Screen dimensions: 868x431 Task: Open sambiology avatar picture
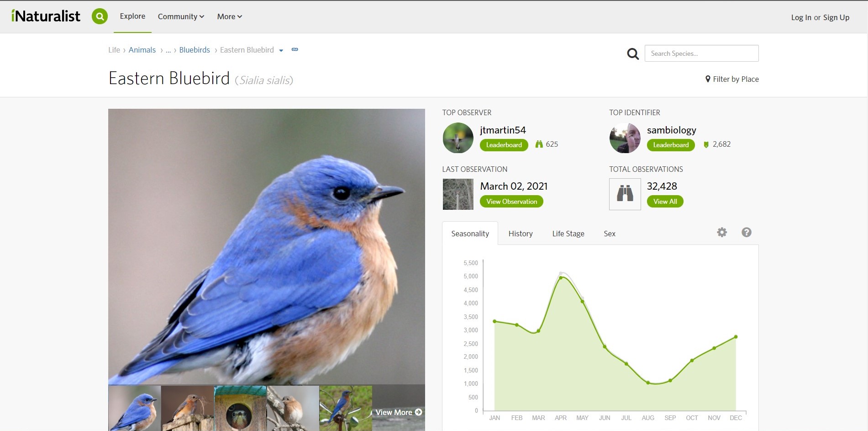click(625, 138)
